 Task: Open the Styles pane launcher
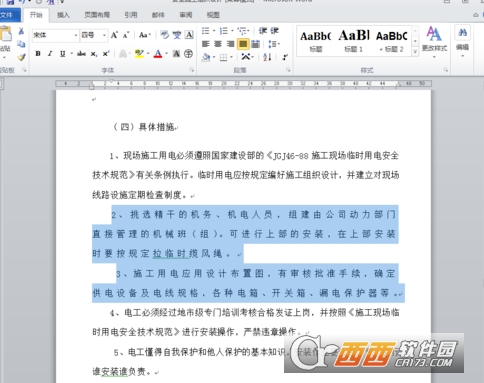(445, 70)
